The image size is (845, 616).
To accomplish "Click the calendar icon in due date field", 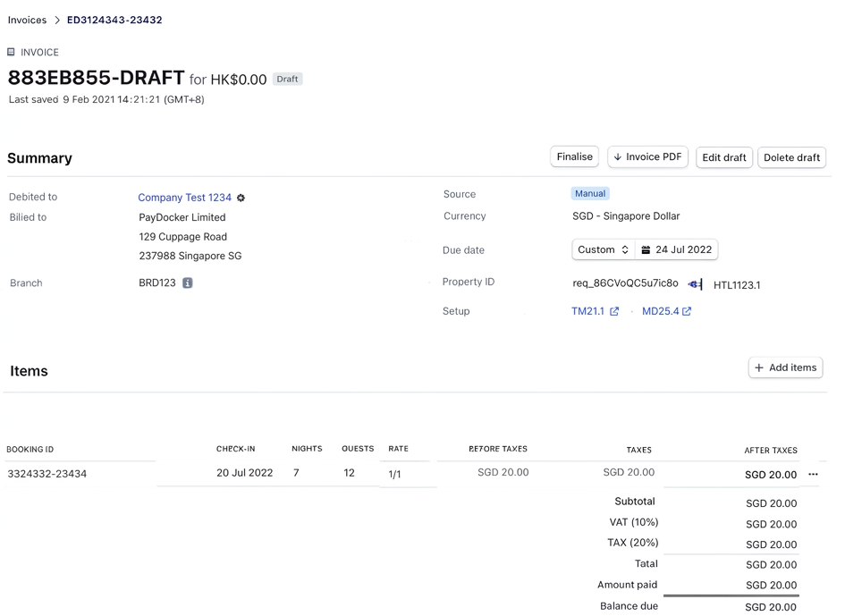I will click(x=646, y=249).
